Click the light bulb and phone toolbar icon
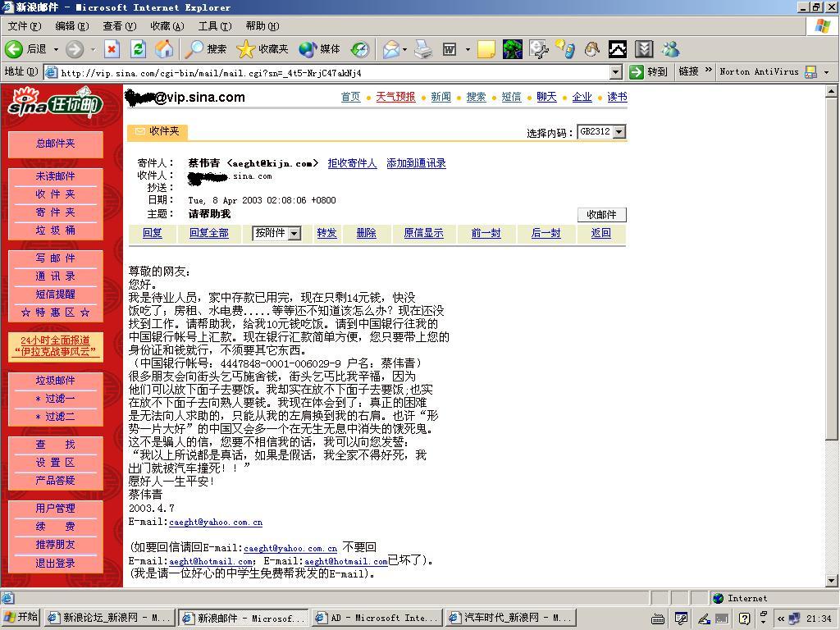The width and height of the screenshot is (840, 630). [x=565, y=49]
